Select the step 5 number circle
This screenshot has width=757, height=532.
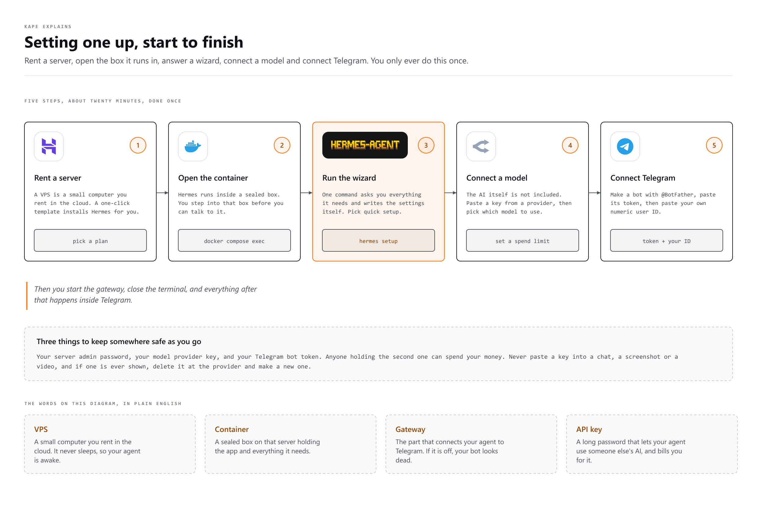point(714,145)
